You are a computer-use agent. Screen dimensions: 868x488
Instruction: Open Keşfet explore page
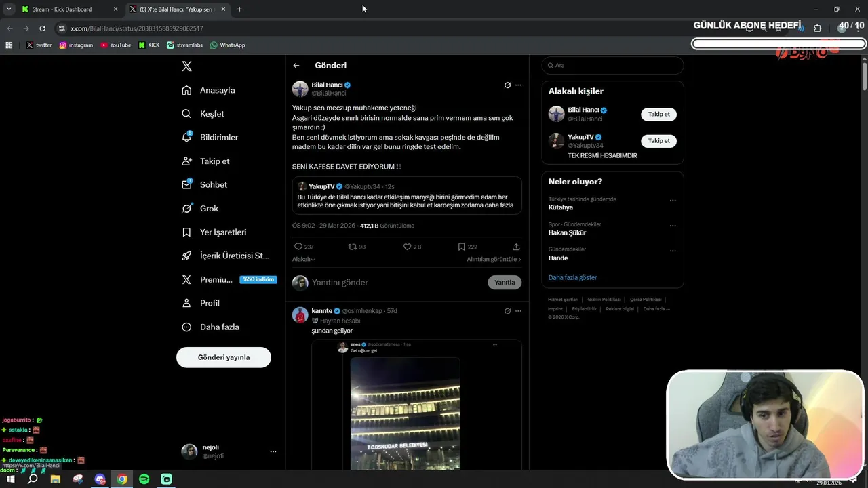[203, 114]
